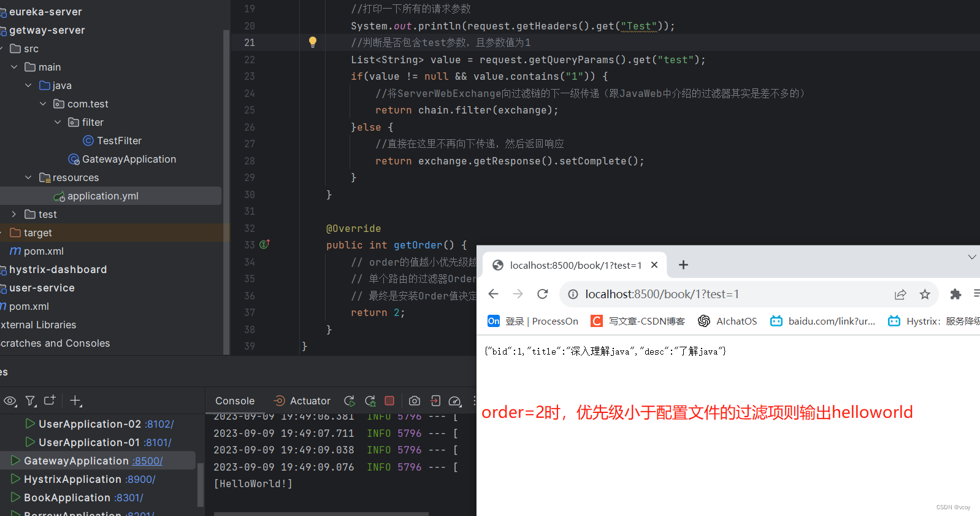Collapse the com.test package
This screenshot has width=980, height=516.
tap(43, 104)
